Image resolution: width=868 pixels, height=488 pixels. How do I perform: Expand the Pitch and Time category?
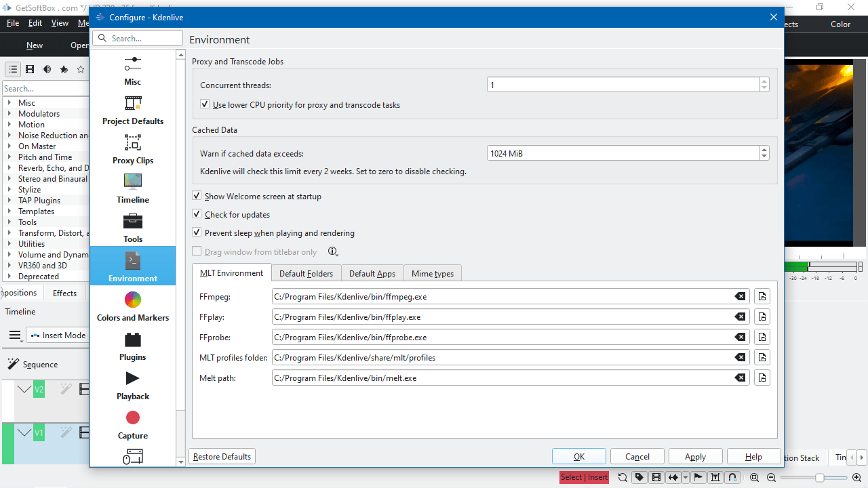point(9,157)
